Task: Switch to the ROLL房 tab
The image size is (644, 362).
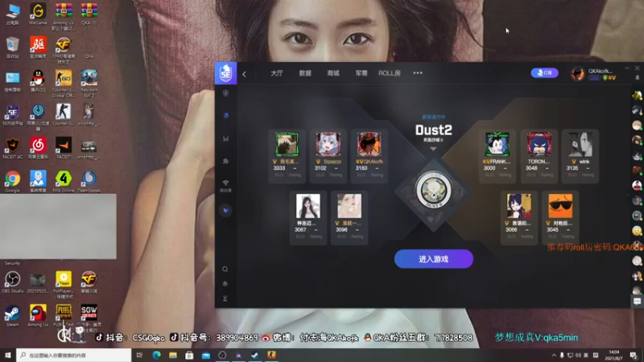Action: 390,73
